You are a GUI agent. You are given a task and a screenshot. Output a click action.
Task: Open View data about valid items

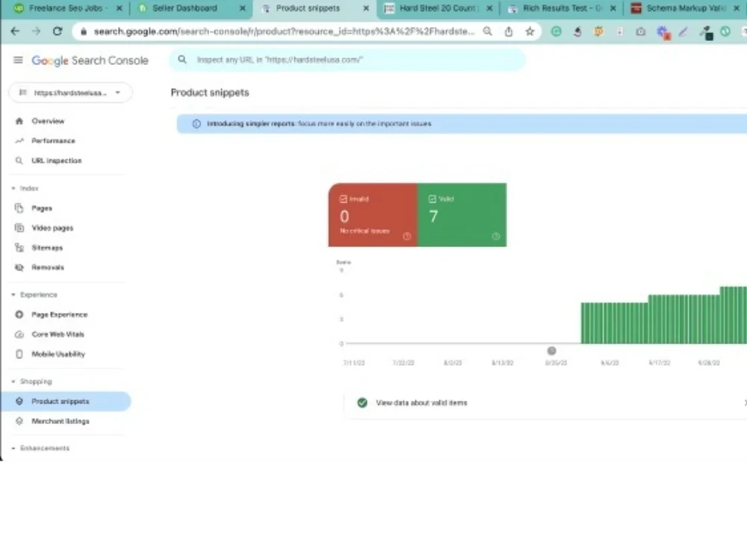coord(545,403)
